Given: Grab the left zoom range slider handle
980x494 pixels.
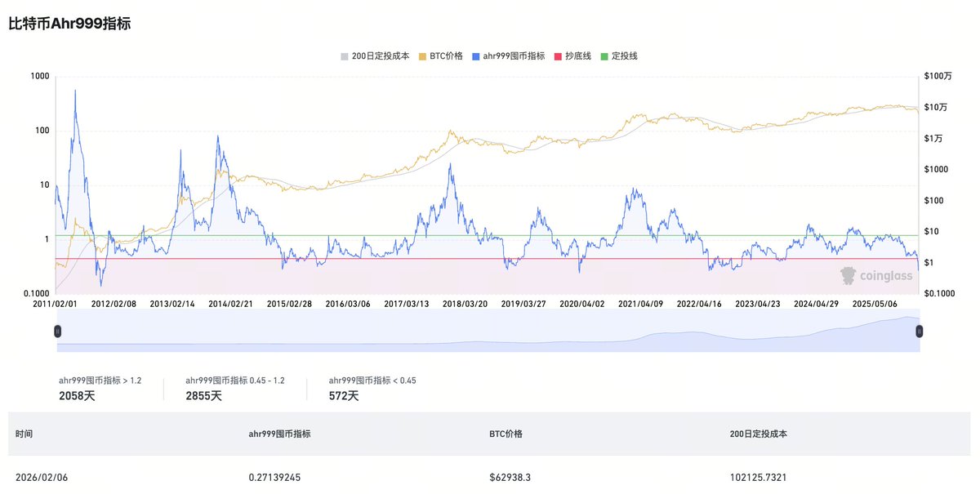Looking at the screenshot, I should (x=57, y=331).
